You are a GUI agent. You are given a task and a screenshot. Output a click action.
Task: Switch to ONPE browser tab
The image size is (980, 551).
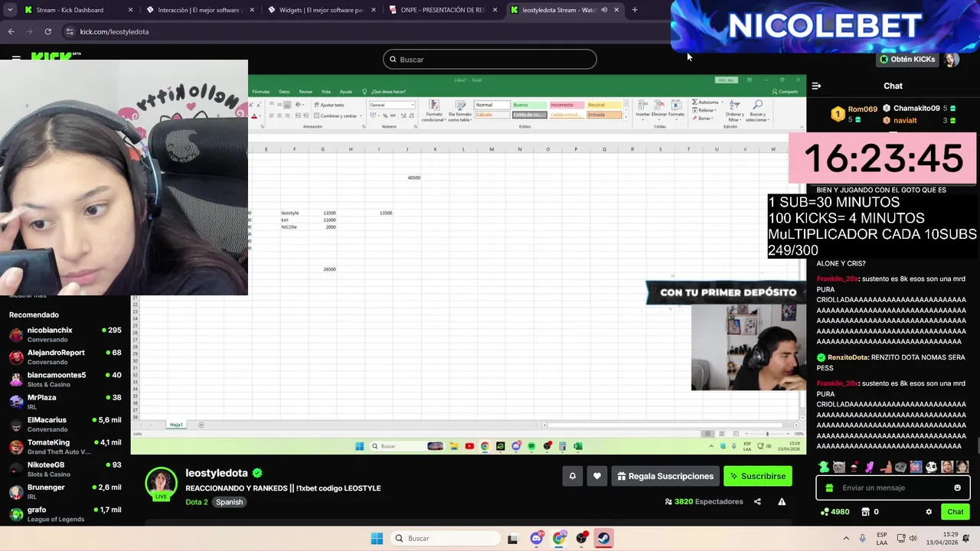[x=442, y=10]
